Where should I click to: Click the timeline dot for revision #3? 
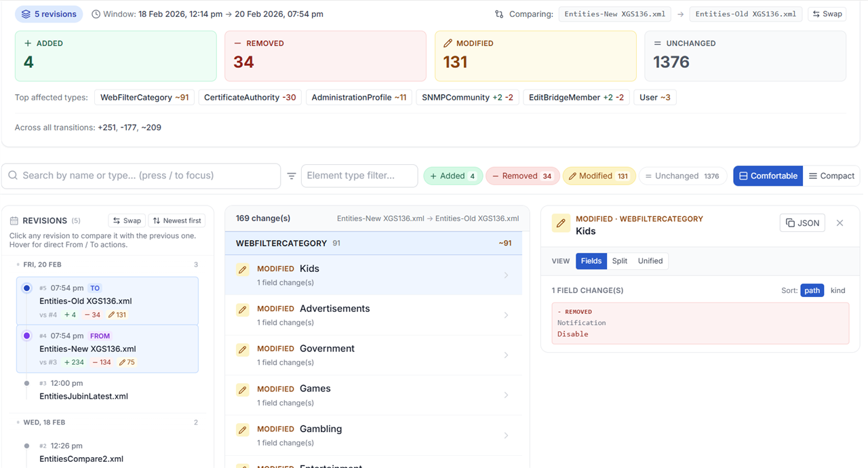point(27,383)
